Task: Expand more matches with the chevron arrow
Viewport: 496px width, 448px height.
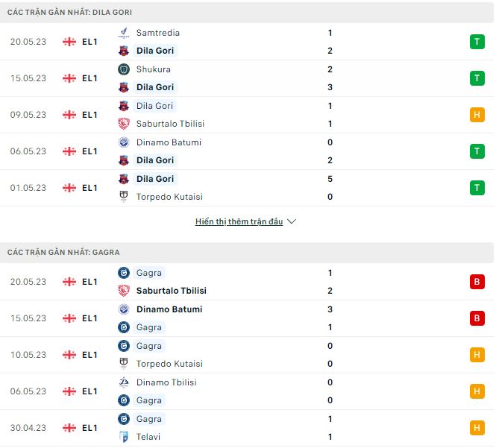Action: pyautogui.click(x=292, y=222)
